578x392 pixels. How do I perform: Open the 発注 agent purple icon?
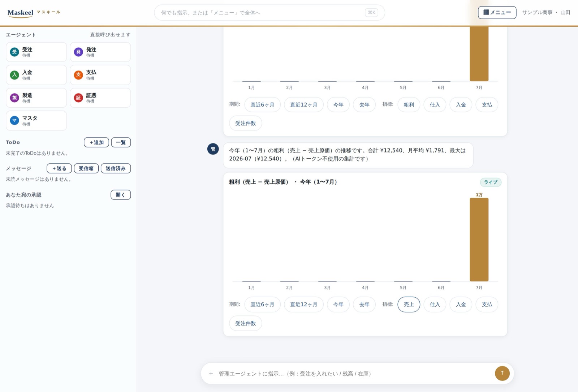tap(78, 52)
